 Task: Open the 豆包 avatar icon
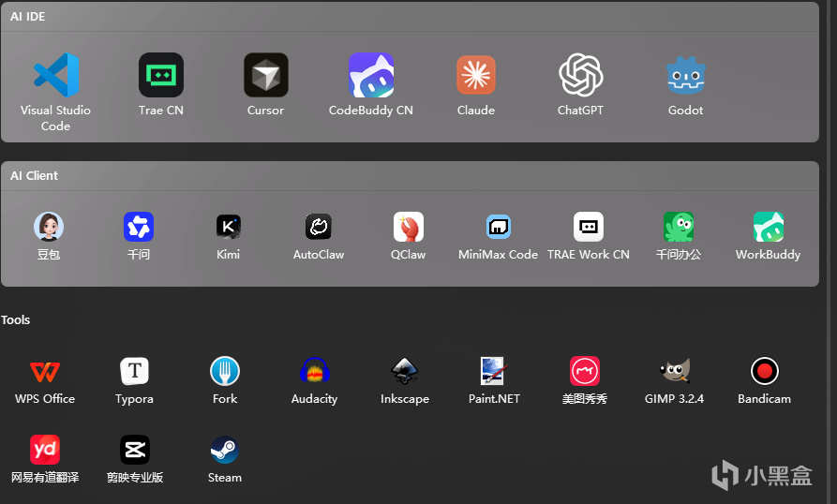49,227
